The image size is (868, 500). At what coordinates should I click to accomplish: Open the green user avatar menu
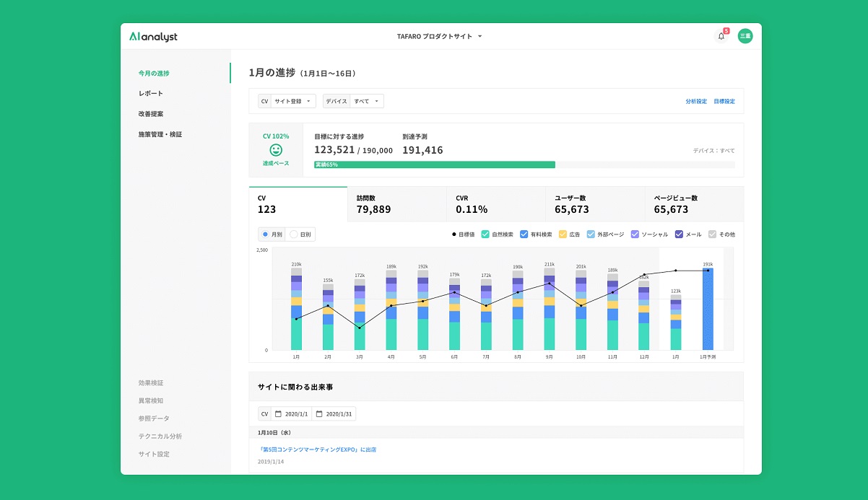(x=745, y=36)
